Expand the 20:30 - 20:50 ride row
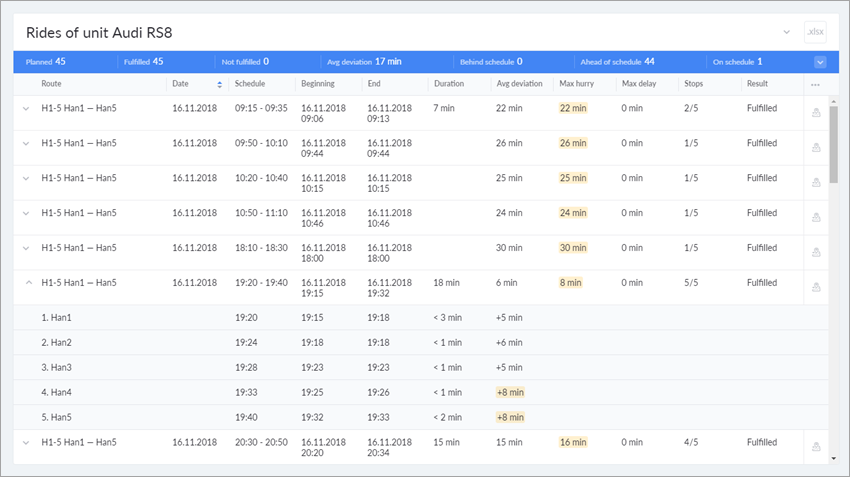 [x=27, y=442]
